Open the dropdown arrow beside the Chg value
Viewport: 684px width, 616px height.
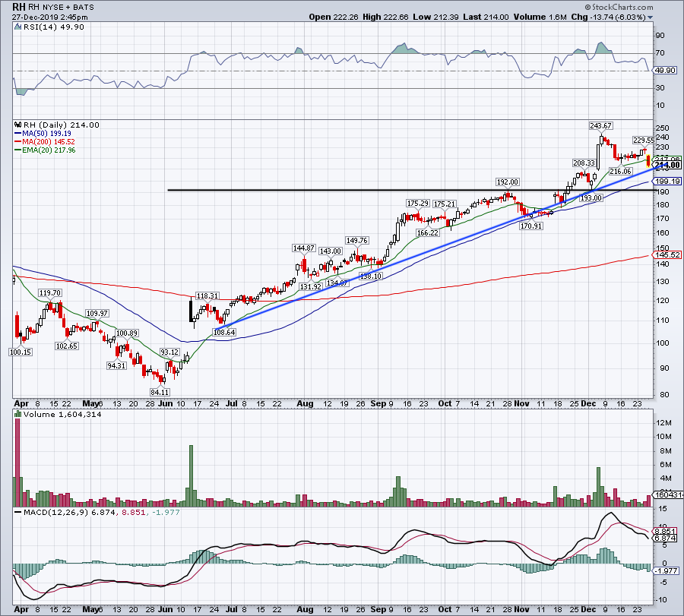pos(651,17)
